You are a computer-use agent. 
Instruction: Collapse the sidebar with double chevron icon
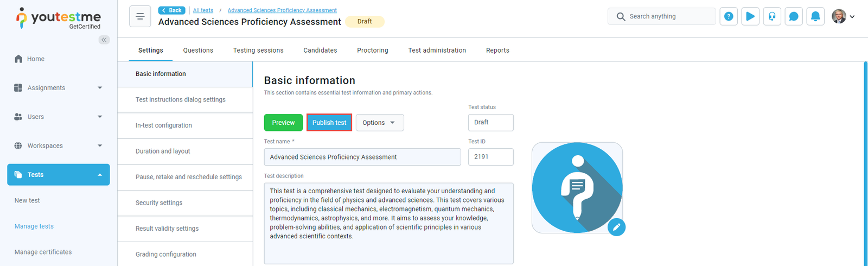[x=104, y=40]
